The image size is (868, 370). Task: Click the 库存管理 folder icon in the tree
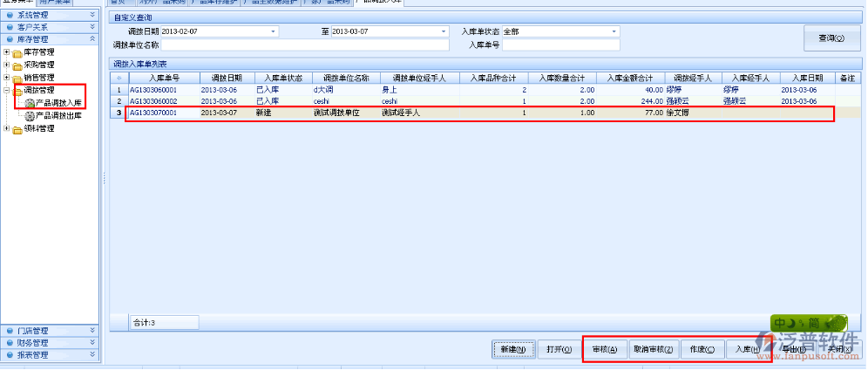tap(17, 52)
